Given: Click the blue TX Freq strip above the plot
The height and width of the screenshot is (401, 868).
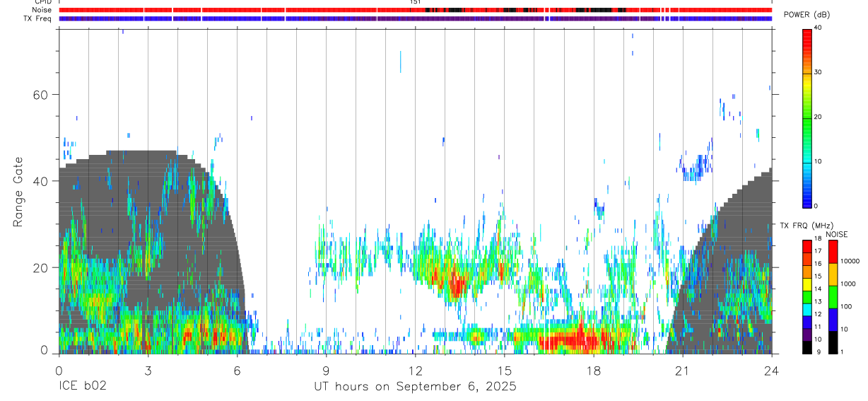Looking at the screenshot, I should tap(415, 18).
